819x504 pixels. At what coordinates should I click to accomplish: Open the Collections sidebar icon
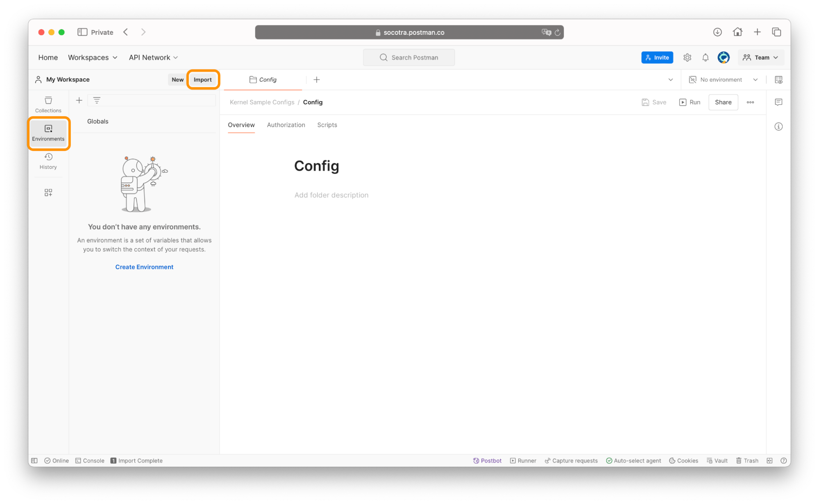(48, 104)
